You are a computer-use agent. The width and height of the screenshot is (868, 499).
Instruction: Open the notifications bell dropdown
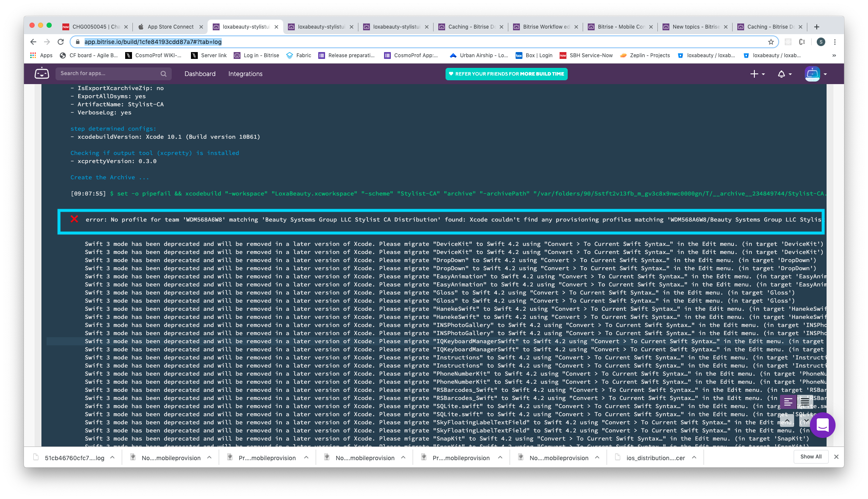pyautogui.click(x=784, y=74)
